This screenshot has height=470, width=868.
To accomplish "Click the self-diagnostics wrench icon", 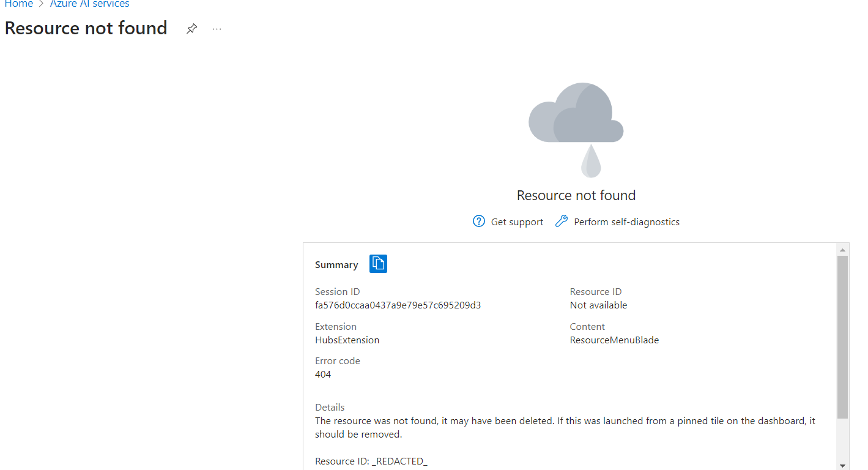I will coord(561,222).
